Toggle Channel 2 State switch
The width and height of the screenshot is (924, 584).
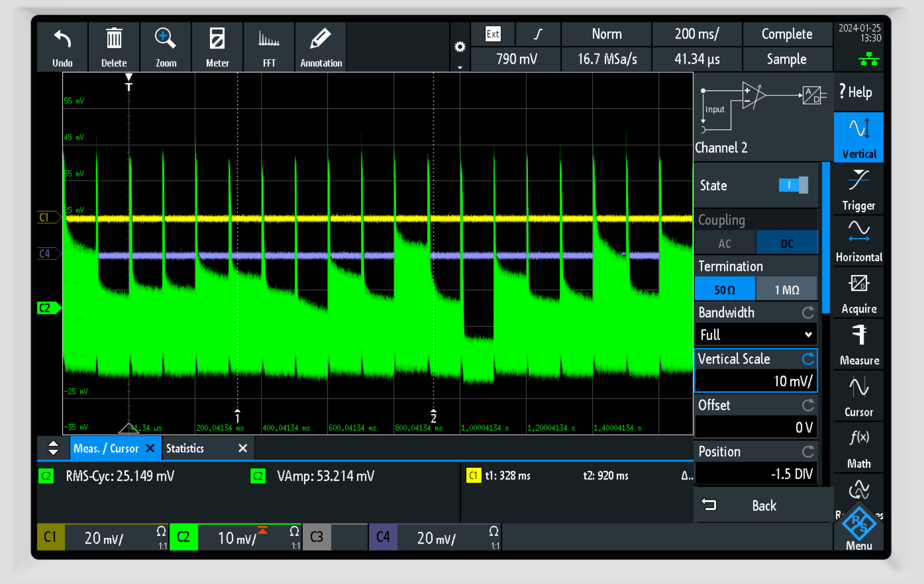[x=793, y=185]
